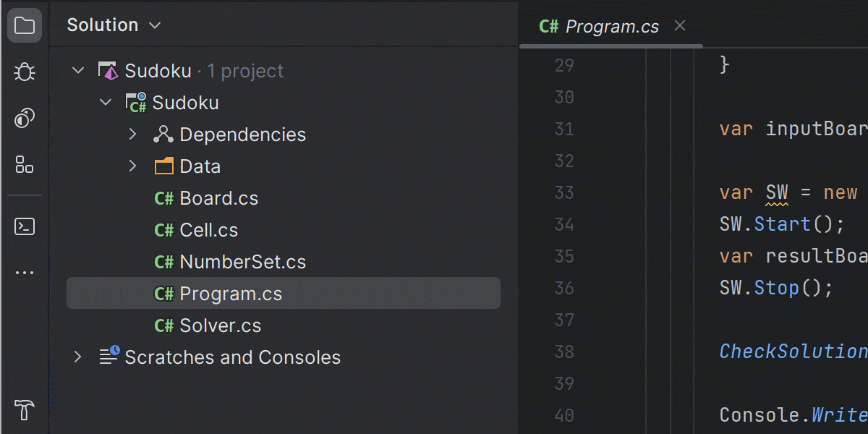The image size is (868, 434).
Task: Click the hammer icon at sidebar bottom
Action: click(x=25, y=410)
